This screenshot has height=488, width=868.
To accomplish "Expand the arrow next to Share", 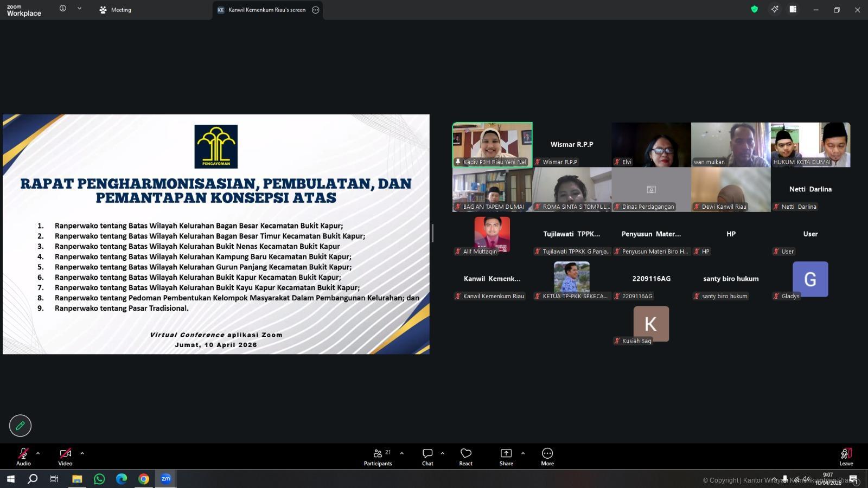I will tap(523, 453).
